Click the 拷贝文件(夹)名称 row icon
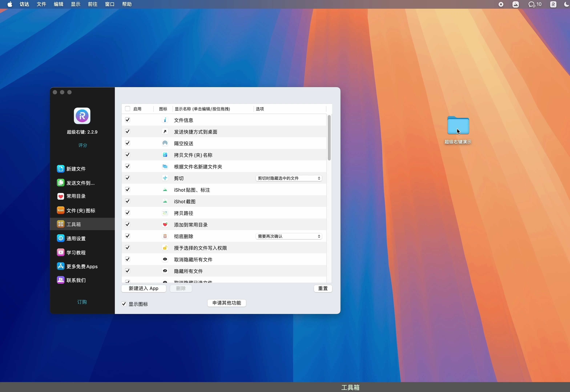 (165, 155)
